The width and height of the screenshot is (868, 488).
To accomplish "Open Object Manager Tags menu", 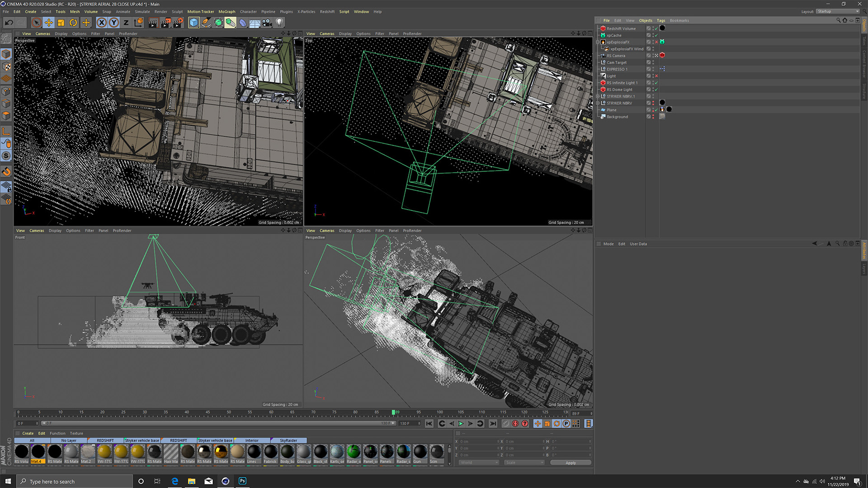I will point(661,20).
